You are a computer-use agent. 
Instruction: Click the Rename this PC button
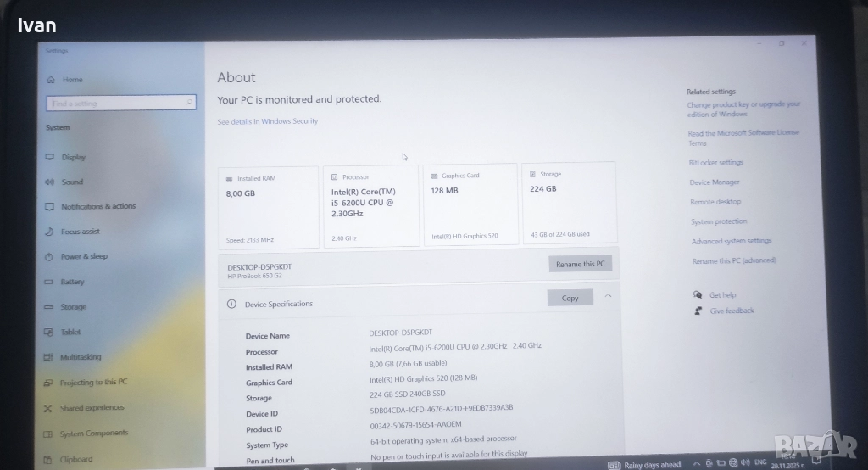(x=580, y=264)
